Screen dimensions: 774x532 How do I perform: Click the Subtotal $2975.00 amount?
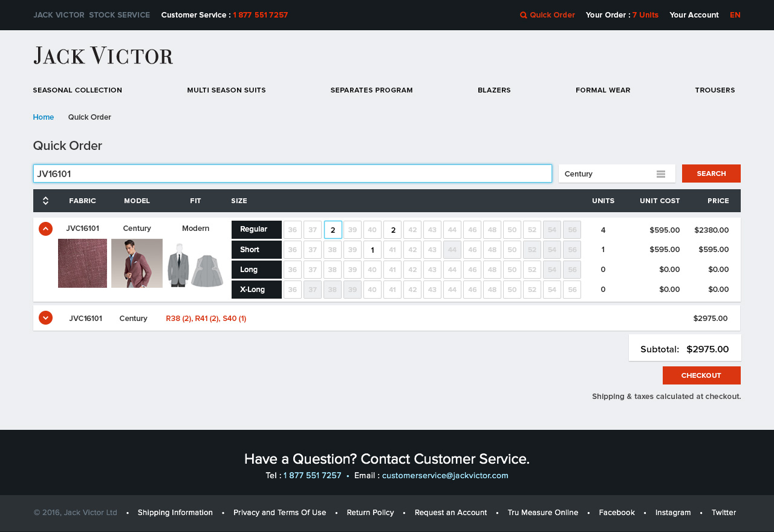pyautogui.click(x=707, y=349)
